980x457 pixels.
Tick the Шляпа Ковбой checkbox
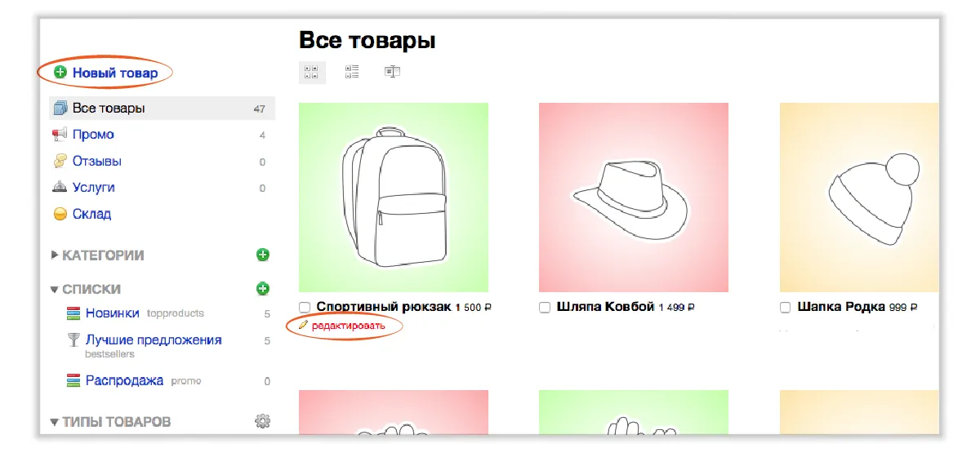tap(545, 308)
